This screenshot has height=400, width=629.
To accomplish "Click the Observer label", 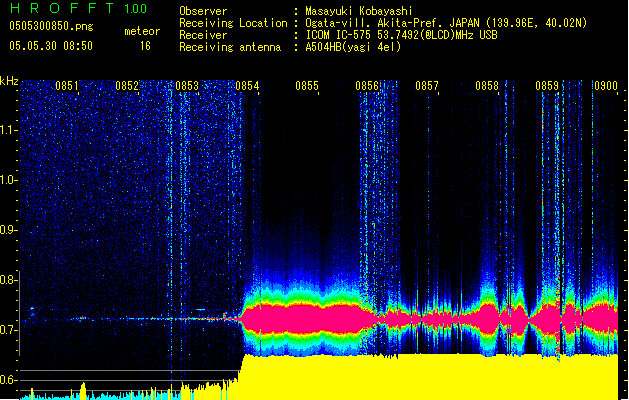I will [x=203, y=11].
